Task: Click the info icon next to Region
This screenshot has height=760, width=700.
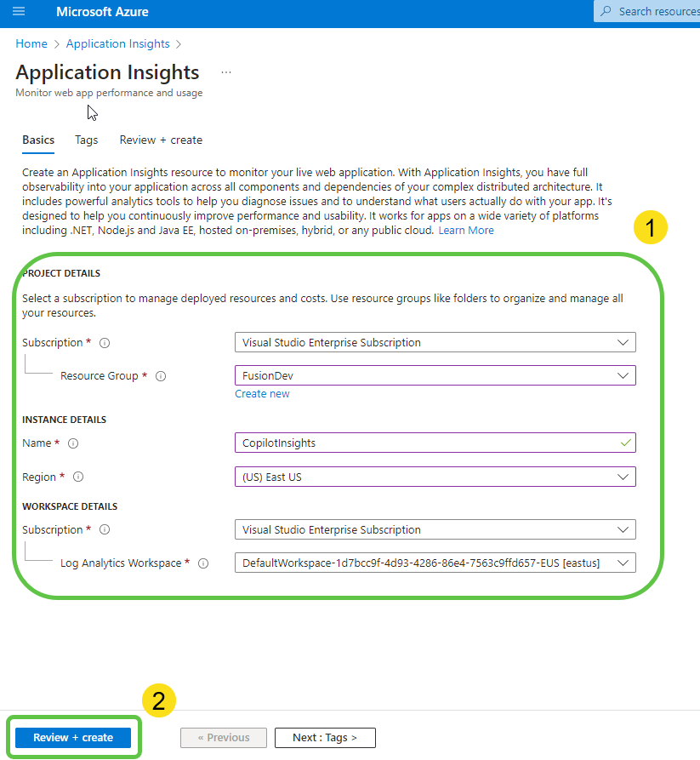Action: point(77,477)
